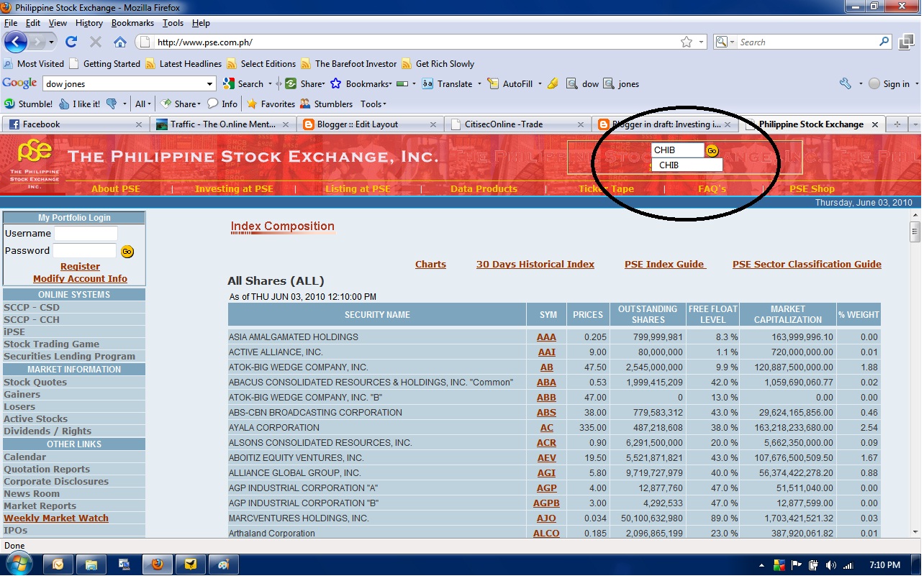The height and width of the screenshot is (581, 924).
Task: Open the History menu
Action: click(89, 23)
